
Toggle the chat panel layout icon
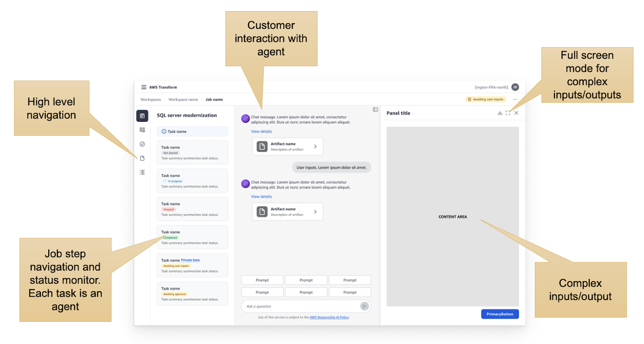point(375,109)
